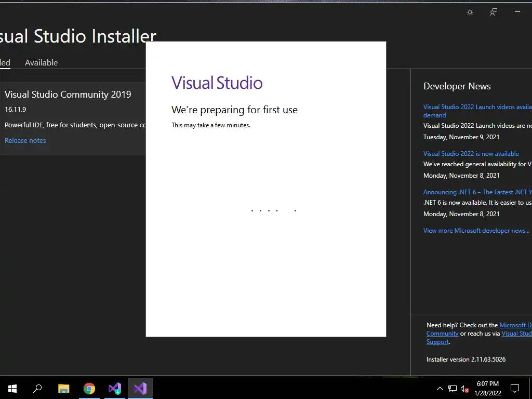Open the feedback icon in title bar

point(494,12)
